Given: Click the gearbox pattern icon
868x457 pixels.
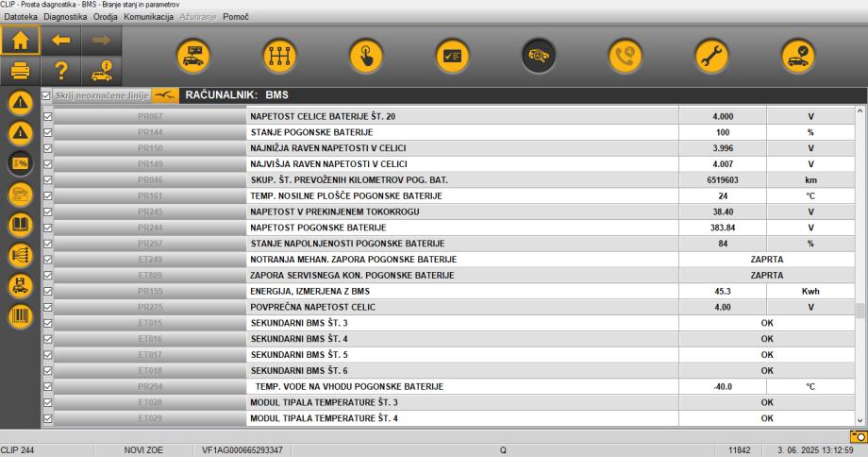Looking at the screenshot, I should click(x=279, y=56).
